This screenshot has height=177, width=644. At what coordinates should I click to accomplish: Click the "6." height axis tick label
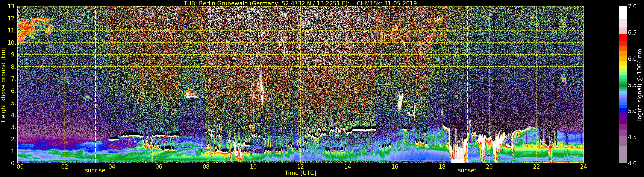click(14, 91)
